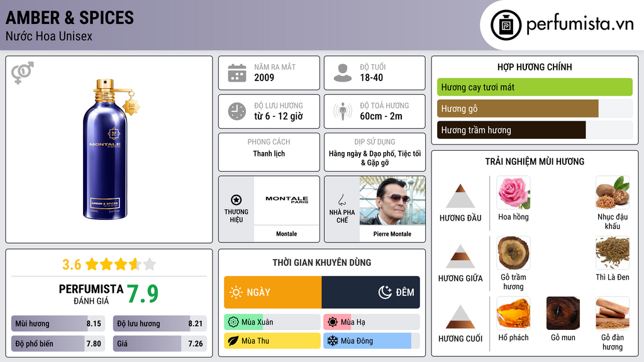The width and height of the screenshot is (644, 362).
Task: Click the sillage icon beside Độ toả hương
Action: click(x=342, y=111)
